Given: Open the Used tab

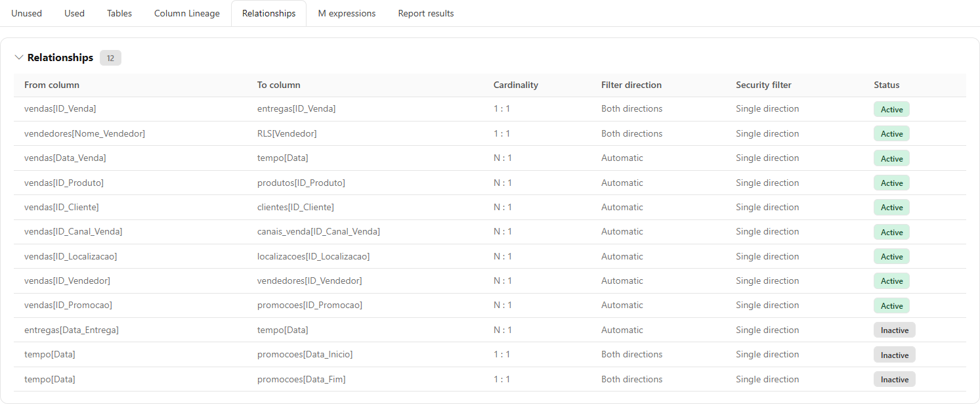Looking at the screenshot, I should 74,13.
